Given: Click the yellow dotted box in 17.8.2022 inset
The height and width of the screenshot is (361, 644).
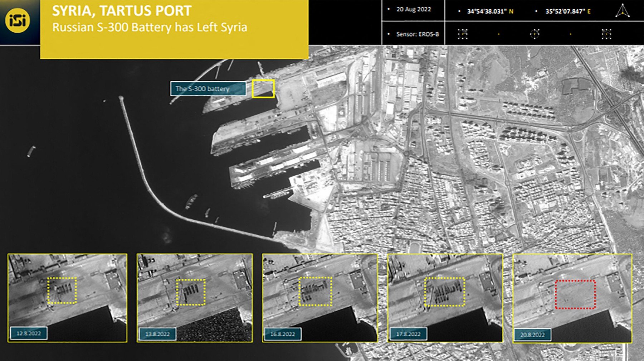Looking at the screenshot, I should tap(444, 292).
